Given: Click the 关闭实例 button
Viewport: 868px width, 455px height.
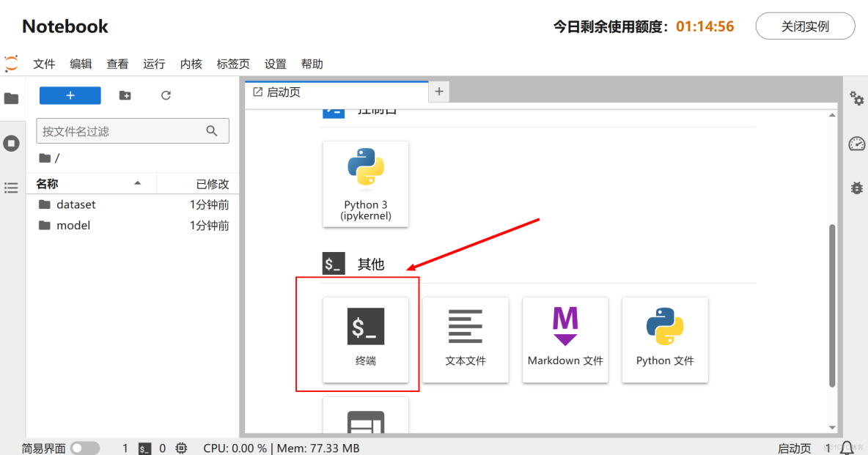Looking at the screenshot, I should coord(805,26).
